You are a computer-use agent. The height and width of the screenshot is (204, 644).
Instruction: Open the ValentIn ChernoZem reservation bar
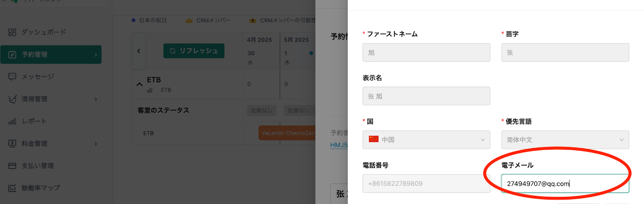[x=287, y=133]
